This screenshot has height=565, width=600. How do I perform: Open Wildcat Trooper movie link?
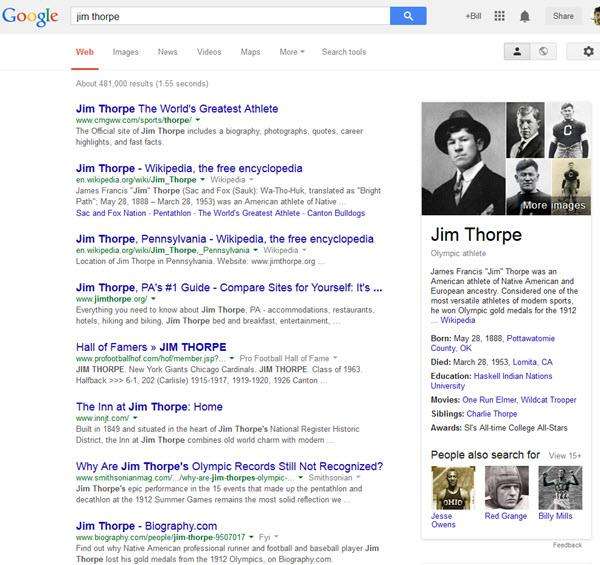pos(548,400)
